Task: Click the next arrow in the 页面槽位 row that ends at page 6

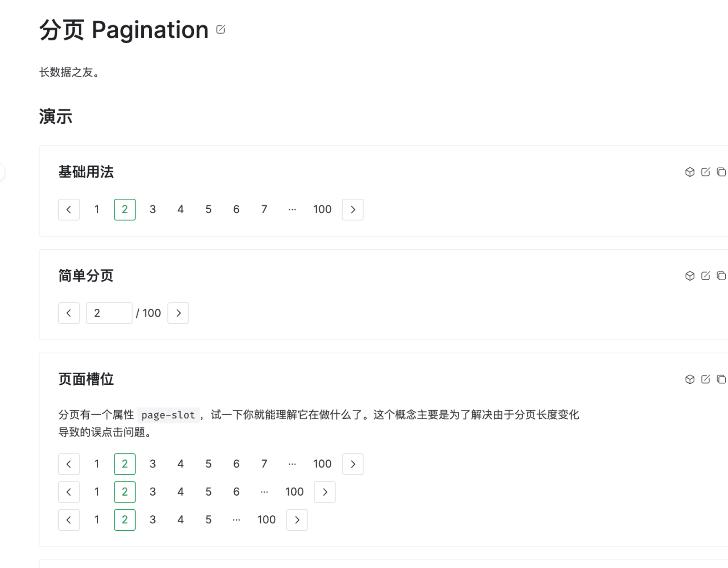Action: (x=325, y=492)
